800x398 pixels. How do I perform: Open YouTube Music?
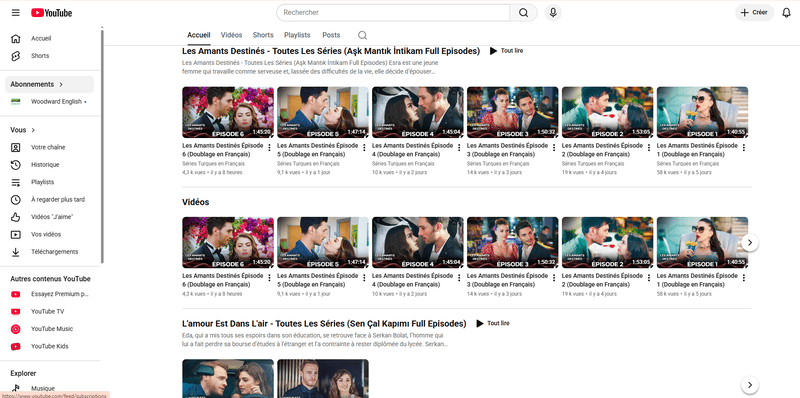49,329
